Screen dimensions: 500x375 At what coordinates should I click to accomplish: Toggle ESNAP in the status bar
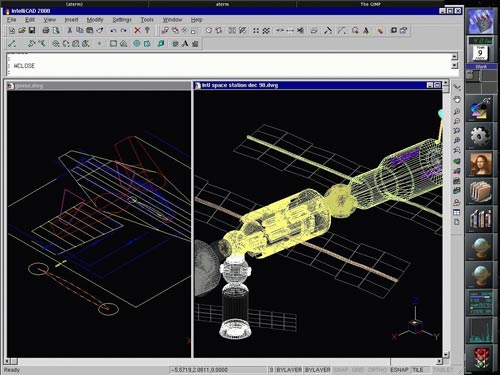(x=399, y=370)
